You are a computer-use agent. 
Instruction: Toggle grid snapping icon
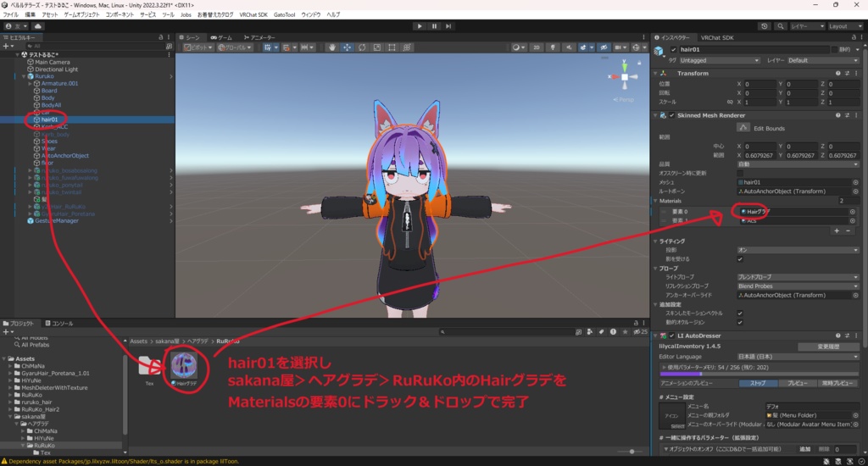point(288,47)
